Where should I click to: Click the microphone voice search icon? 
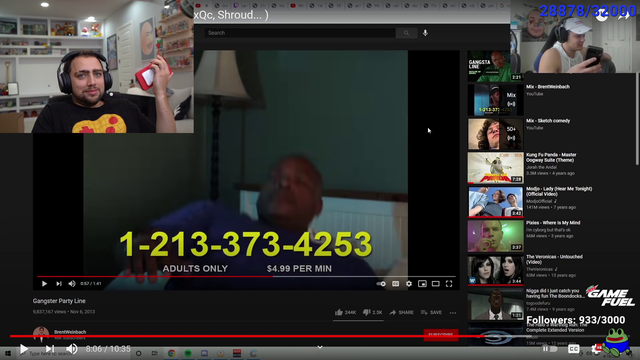(x=425, y=33)
